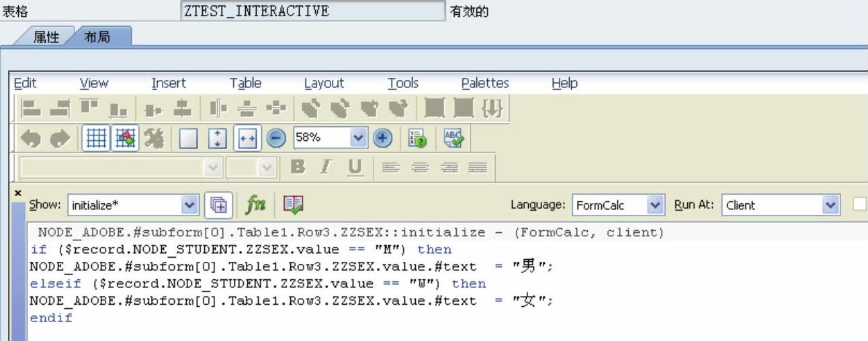Open the Edit menu

(x=26, y=83)
